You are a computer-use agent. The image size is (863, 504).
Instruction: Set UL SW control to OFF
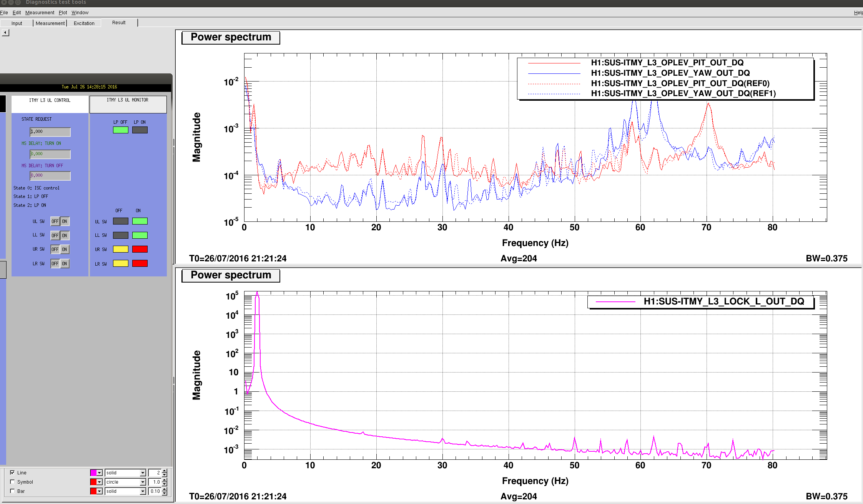[x=55, y=221]
